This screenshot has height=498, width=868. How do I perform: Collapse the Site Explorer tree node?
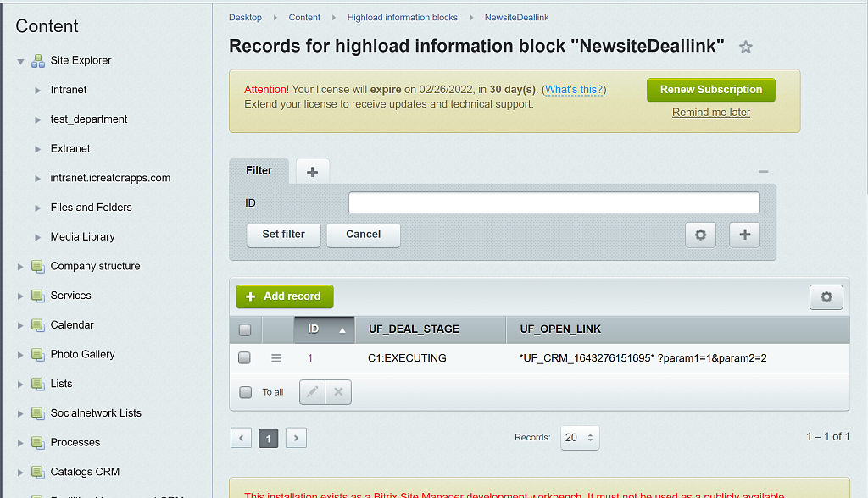[21, 61]
